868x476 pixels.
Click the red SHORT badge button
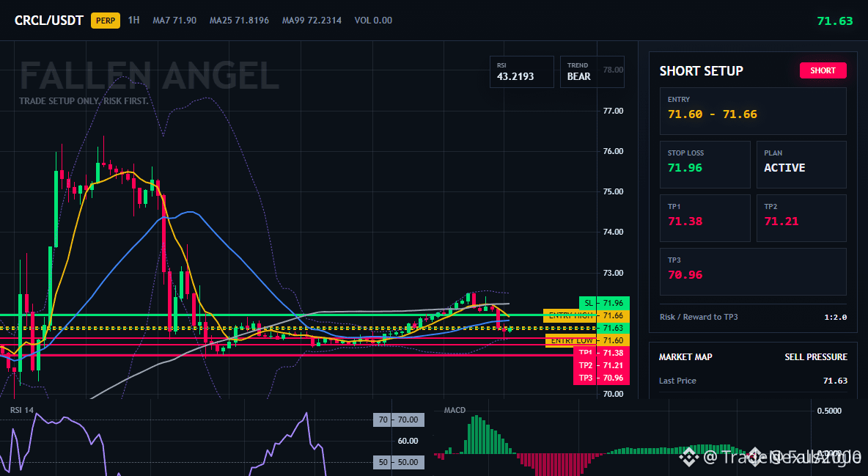[823, 70]
